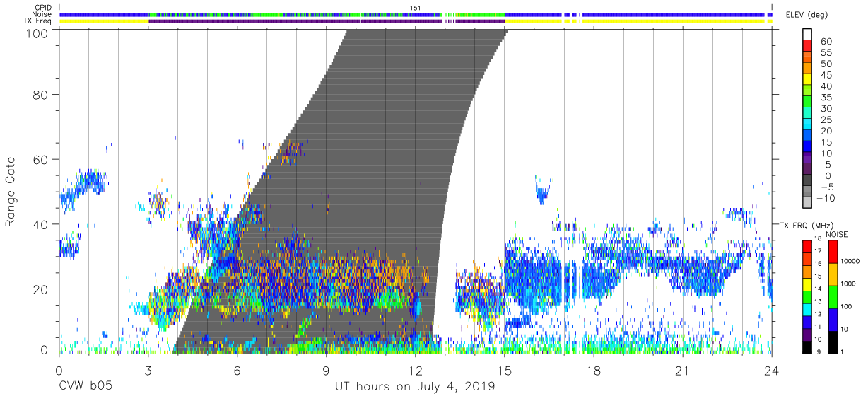Click the red top segment of TX FRQ color bar
This screenshot has width=868, height=401.
click(807, 246)
